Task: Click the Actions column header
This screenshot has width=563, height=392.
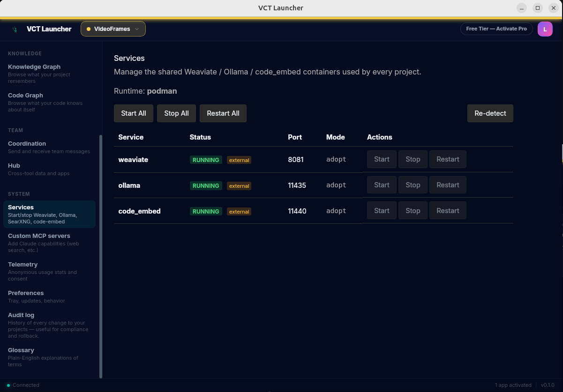Action: click(x=380, y=137)
